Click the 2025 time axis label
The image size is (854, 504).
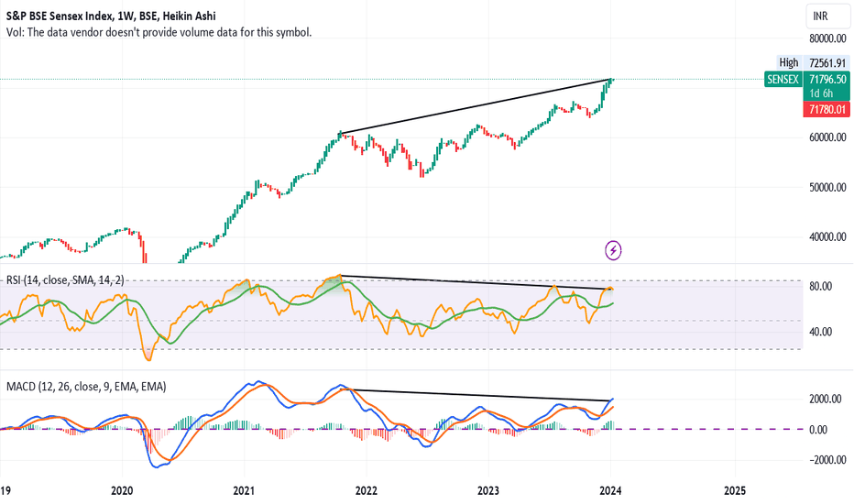click(734, 490)
